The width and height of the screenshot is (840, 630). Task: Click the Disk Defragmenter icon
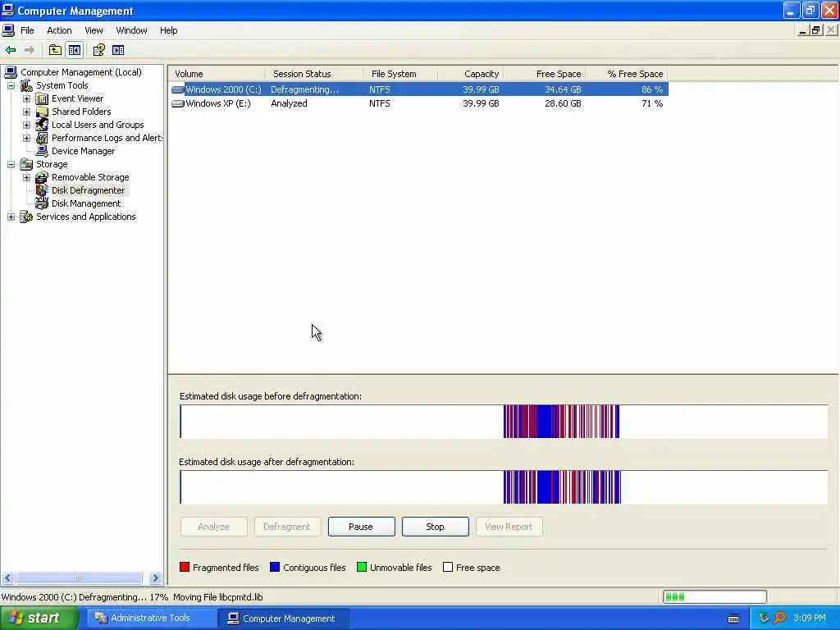(x=42, y=190)
